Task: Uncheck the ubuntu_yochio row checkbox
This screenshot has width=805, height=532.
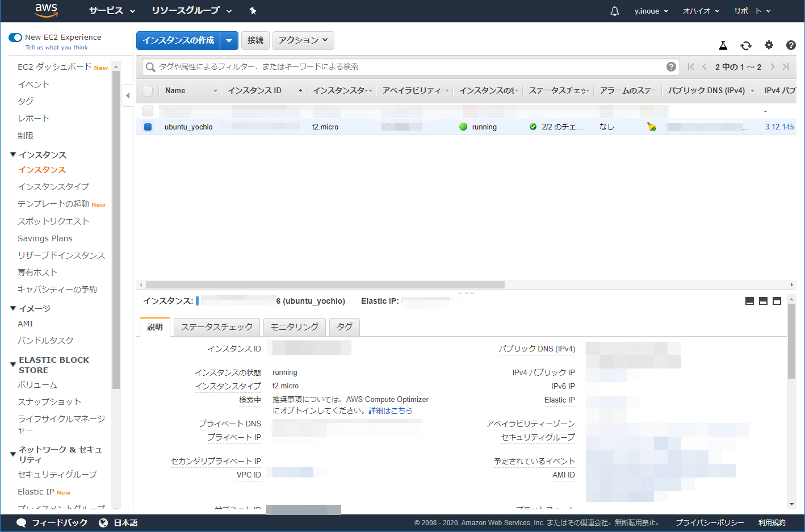Action: (x=148, y=127)
